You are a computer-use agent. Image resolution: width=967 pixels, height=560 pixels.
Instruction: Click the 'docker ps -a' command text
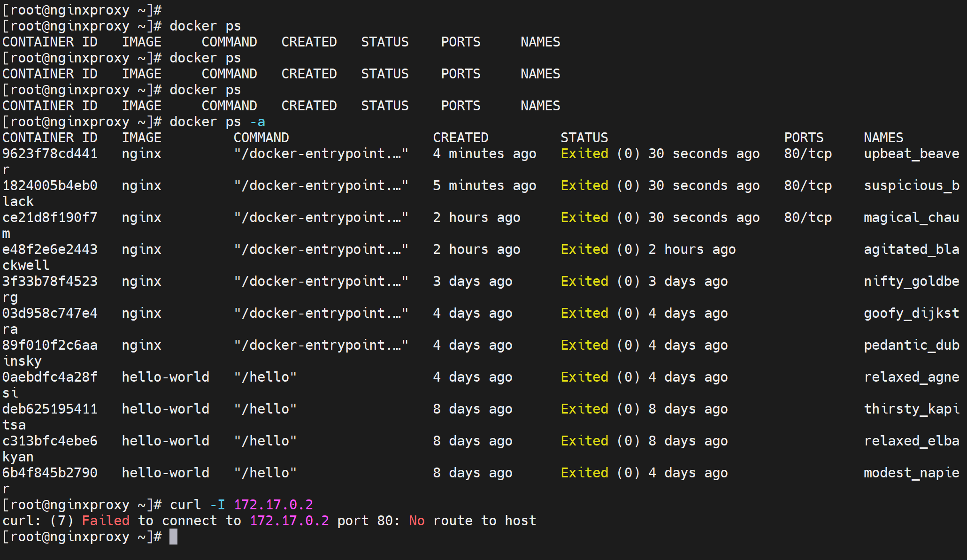(217, 122)
